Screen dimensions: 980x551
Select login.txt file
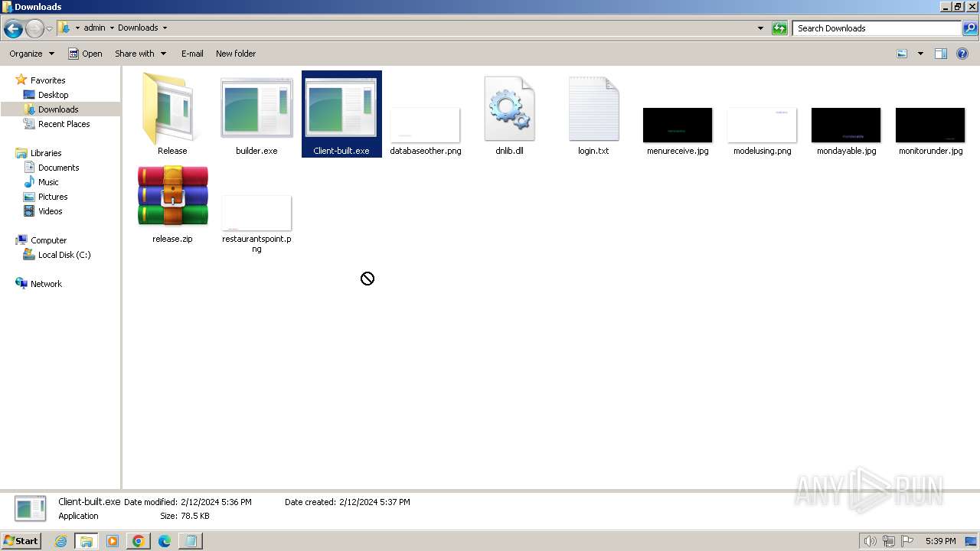coord(593,115)
